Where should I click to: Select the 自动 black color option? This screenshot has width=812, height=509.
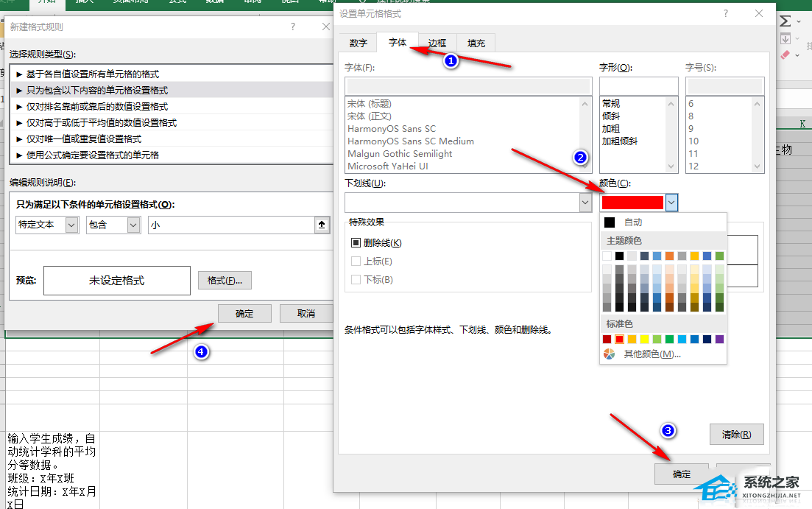[x=610, y=222]
